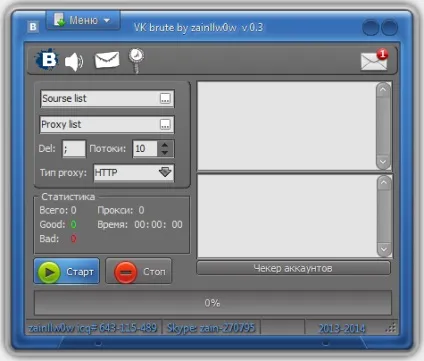Click the right round title bar button

[x=389, y=27]
